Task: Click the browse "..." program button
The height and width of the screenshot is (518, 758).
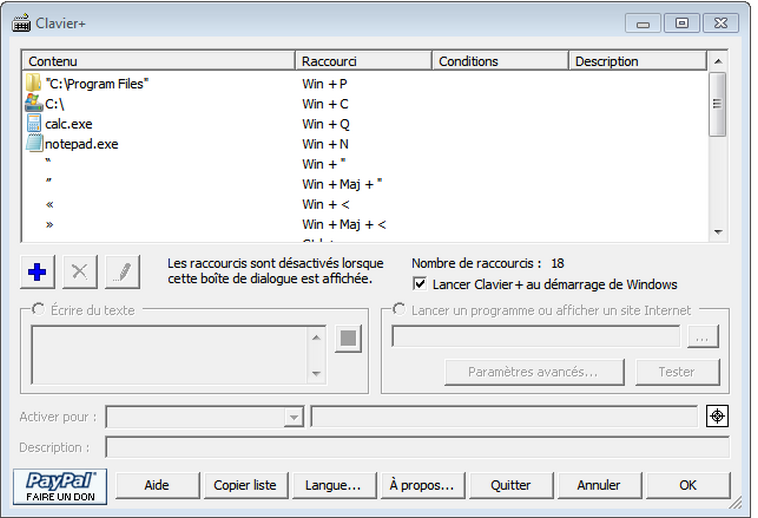Action: click(702, 338)
